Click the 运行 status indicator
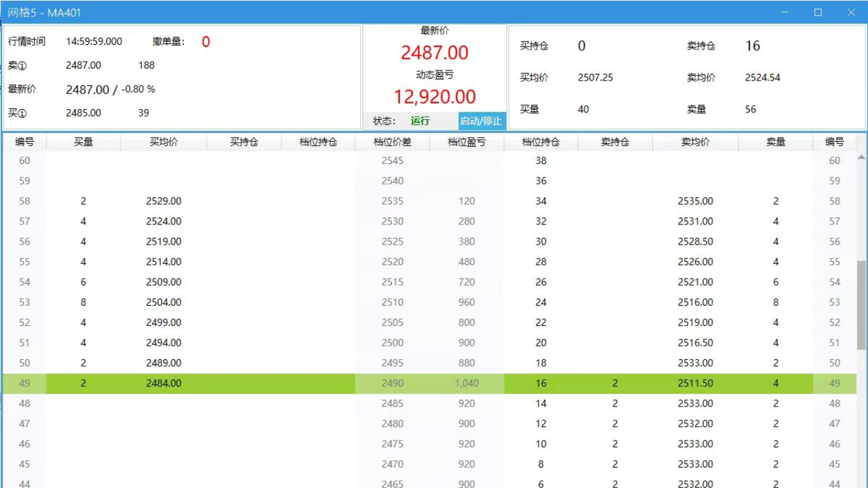The width and height of the screenshot is (868, 488). point(420,121)
